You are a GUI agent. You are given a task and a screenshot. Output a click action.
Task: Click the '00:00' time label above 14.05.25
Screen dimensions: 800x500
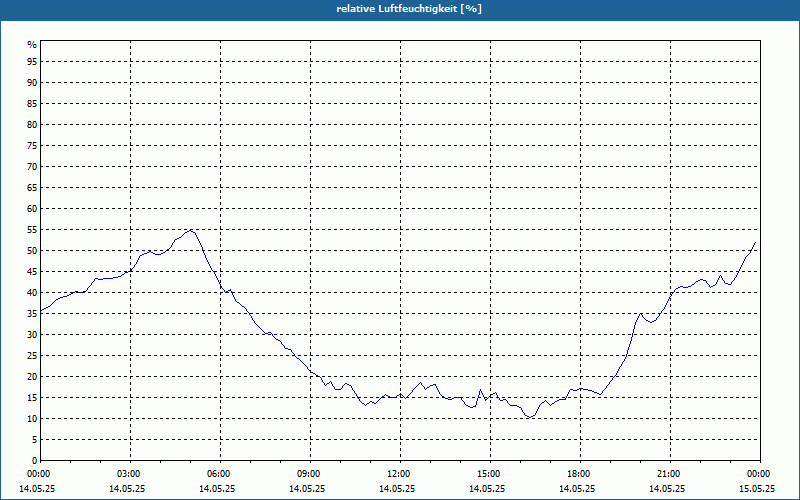pos(38,474)
